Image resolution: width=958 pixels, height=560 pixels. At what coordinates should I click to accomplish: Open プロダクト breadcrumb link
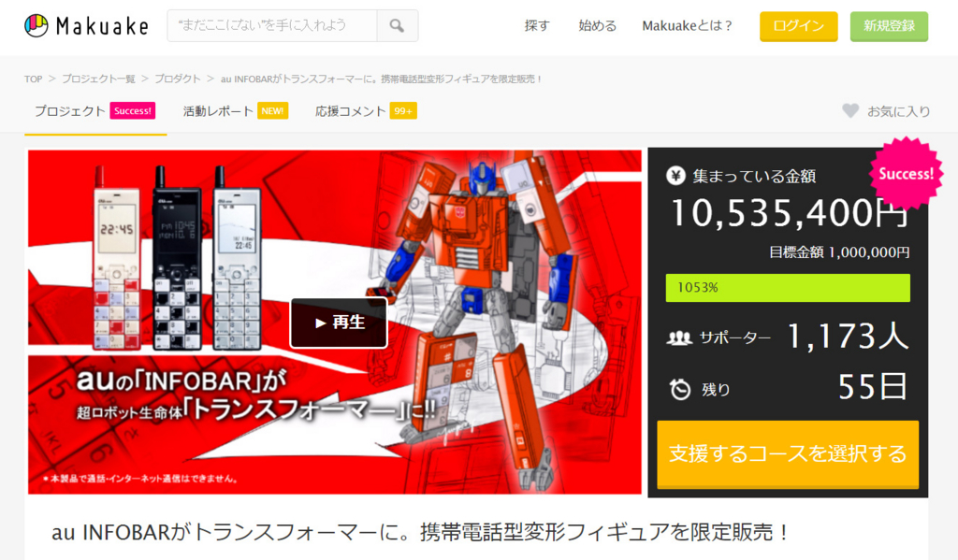point(177,79)
